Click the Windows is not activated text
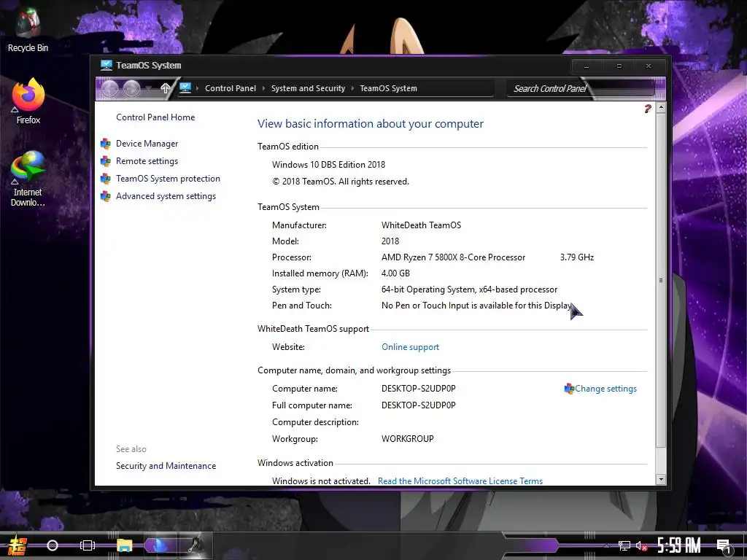The width and height of the screenshot is (747, 560). [x=321, y=481]
